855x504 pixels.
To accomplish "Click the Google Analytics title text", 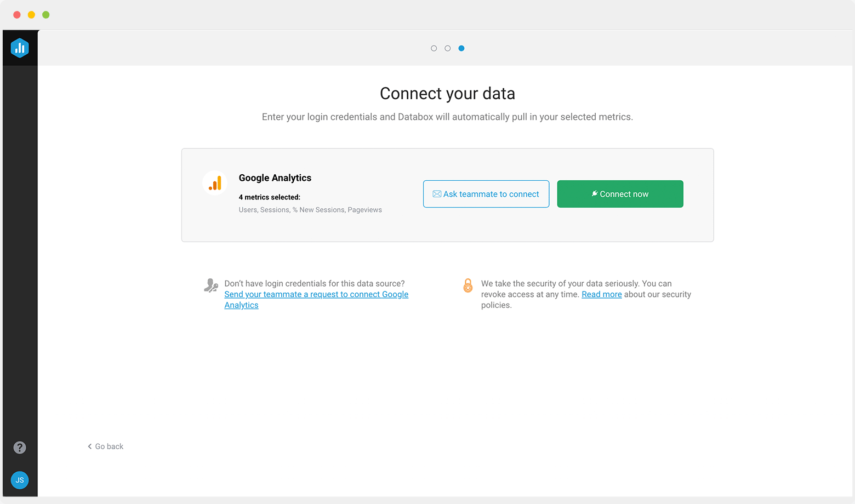I will [x=275, y=178].
